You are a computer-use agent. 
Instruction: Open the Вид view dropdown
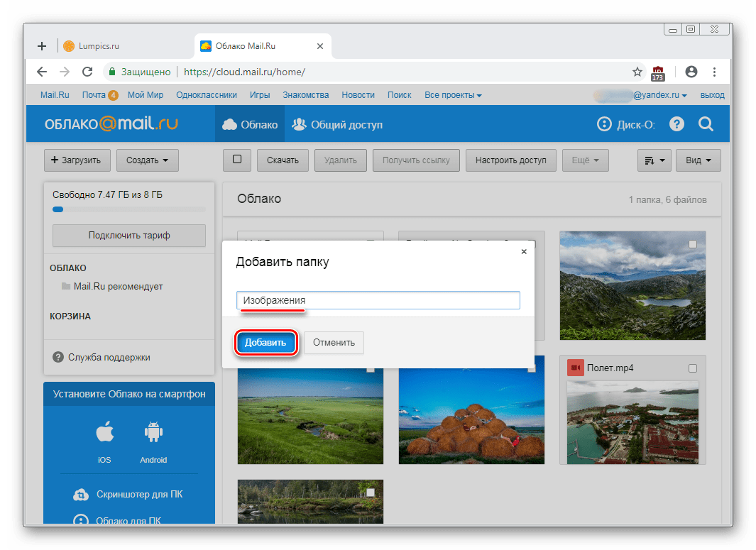(x=698, y=160)
